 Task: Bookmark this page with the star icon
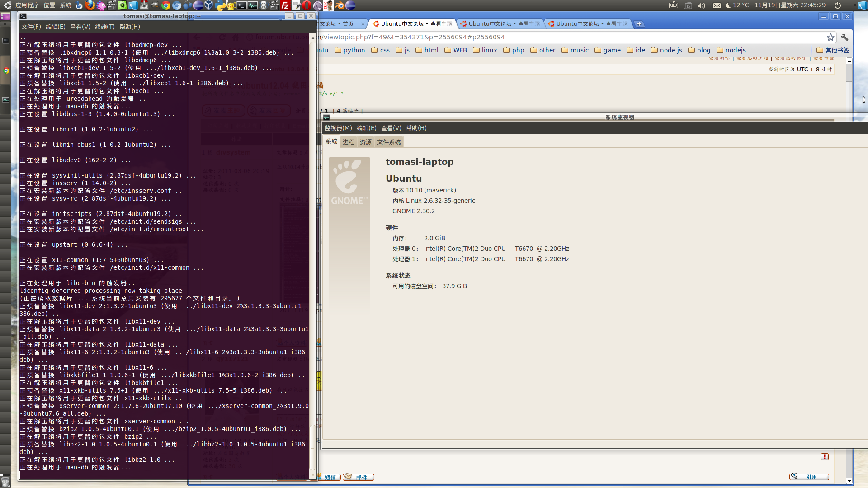coord(830,37)
